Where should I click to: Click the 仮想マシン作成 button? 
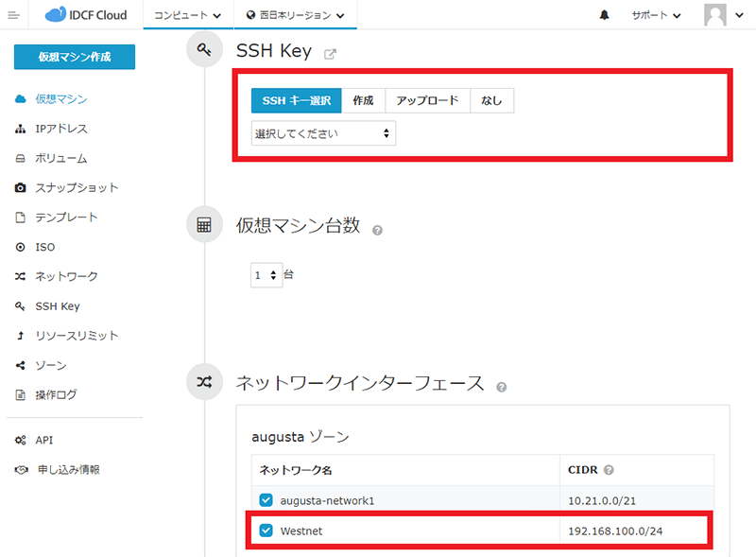click(x=75, y=57)
